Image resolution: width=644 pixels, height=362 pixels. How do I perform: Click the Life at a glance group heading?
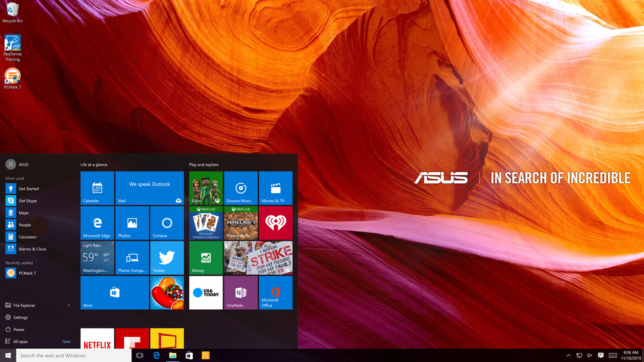pyautogui.click(x=94, y=164)
